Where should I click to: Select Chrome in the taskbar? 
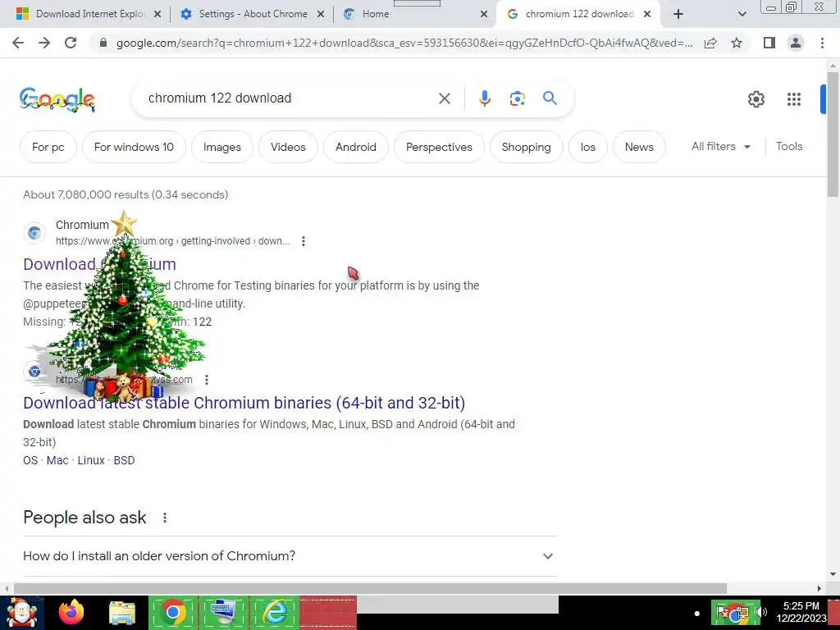pyautogui.click(x=172, y=612)
